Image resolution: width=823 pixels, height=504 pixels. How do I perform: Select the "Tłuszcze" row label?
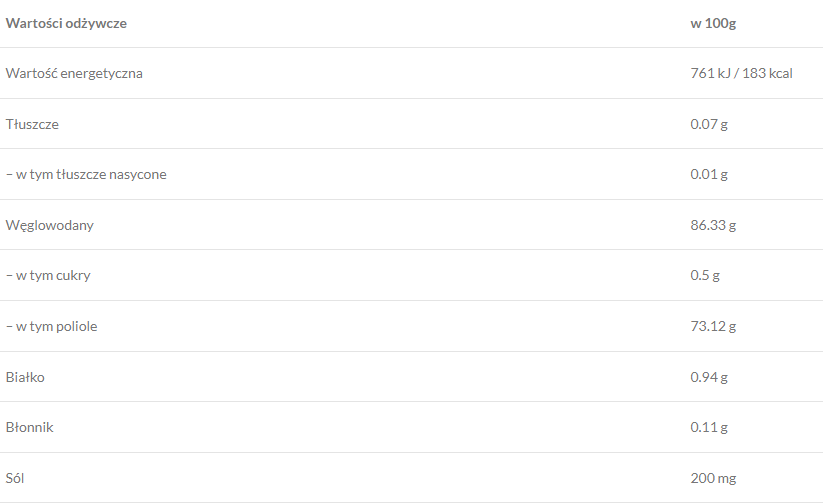coord(32,124)
